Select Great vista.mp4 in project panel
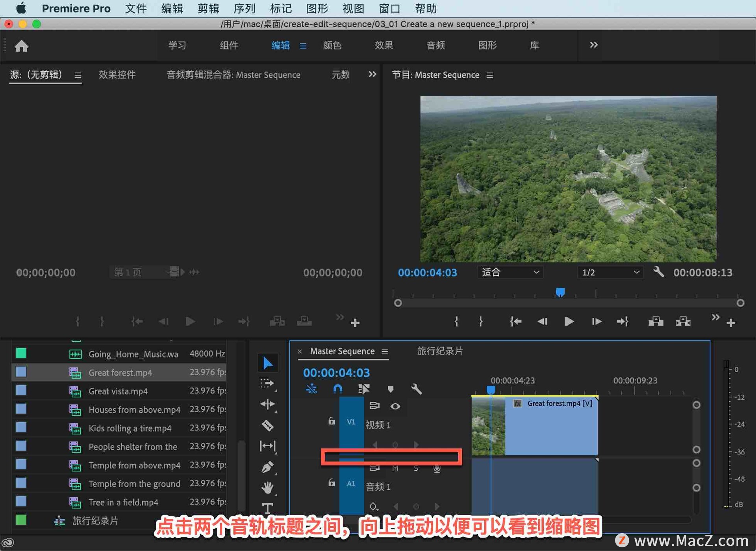Viewport: 756px width, 551px height. click(118, 391)
